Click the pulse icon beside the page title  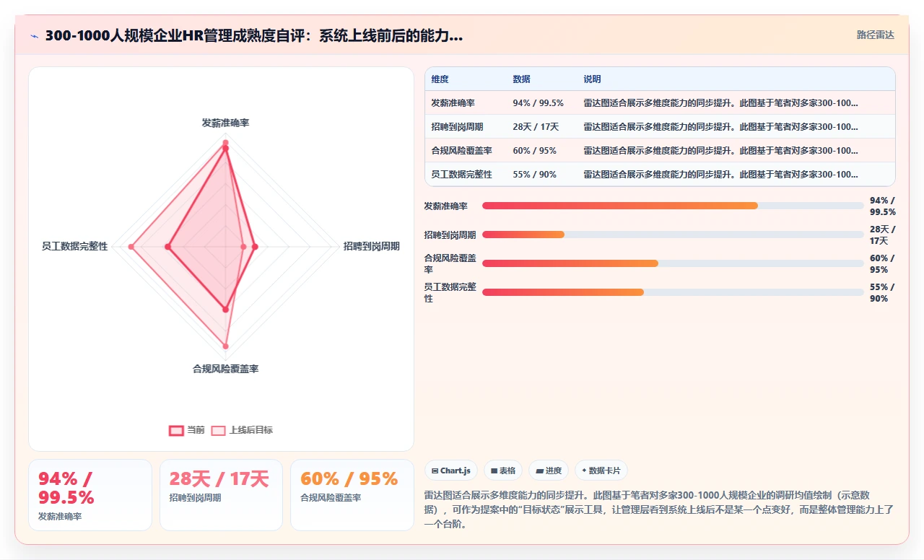[x=34, y=35]
